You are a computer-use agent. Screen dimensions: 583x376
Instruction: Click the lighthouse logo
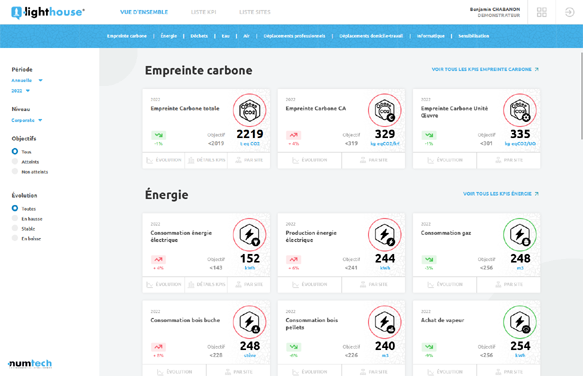point(48,12)
